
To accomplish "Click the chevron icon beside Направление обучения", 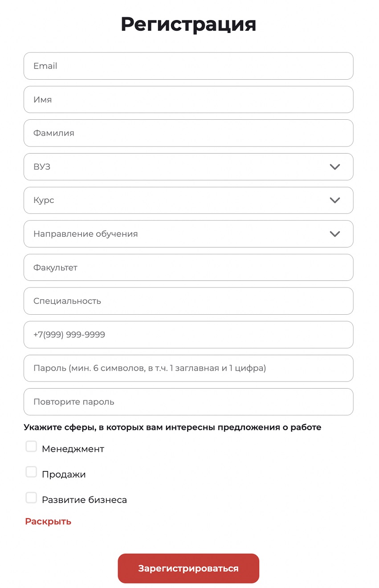I will coord(334,234).
